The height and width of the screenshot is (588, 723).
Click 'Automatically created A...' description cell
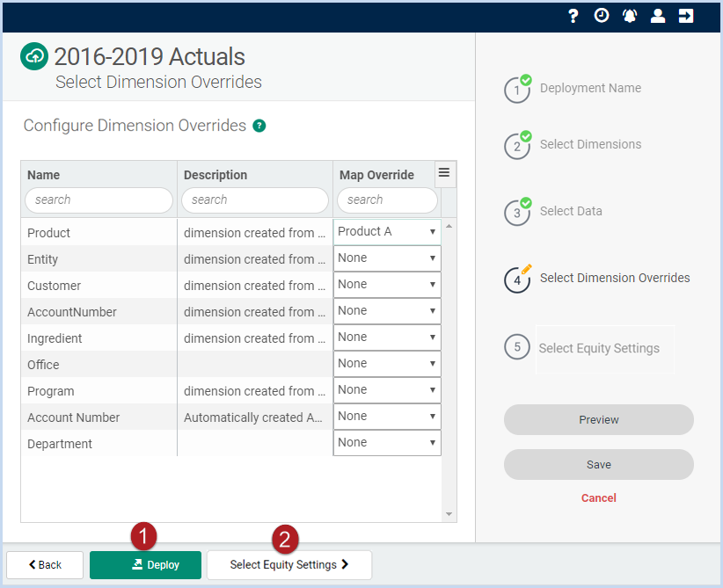254,417
